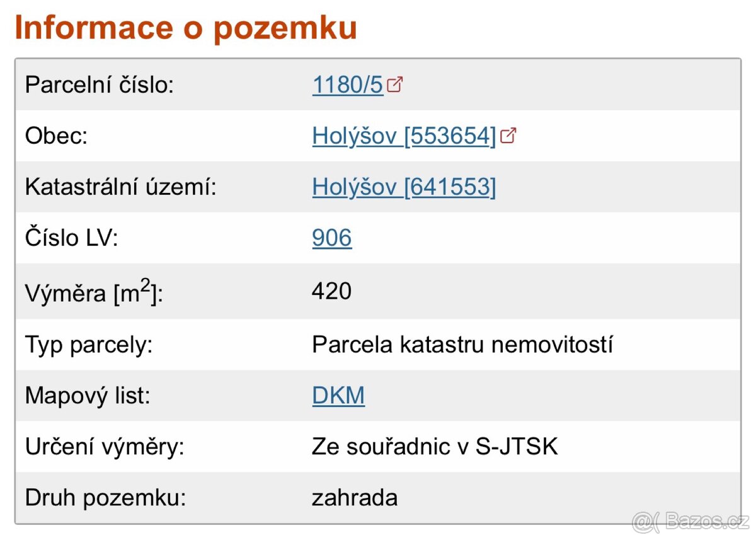Click the Mapový list row label

point(87,395)
